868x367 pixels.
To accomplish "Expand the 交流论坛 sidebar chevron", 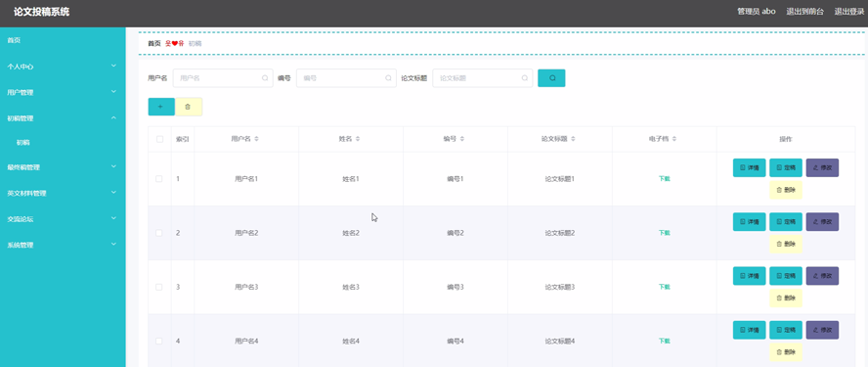I will (113, 218).
